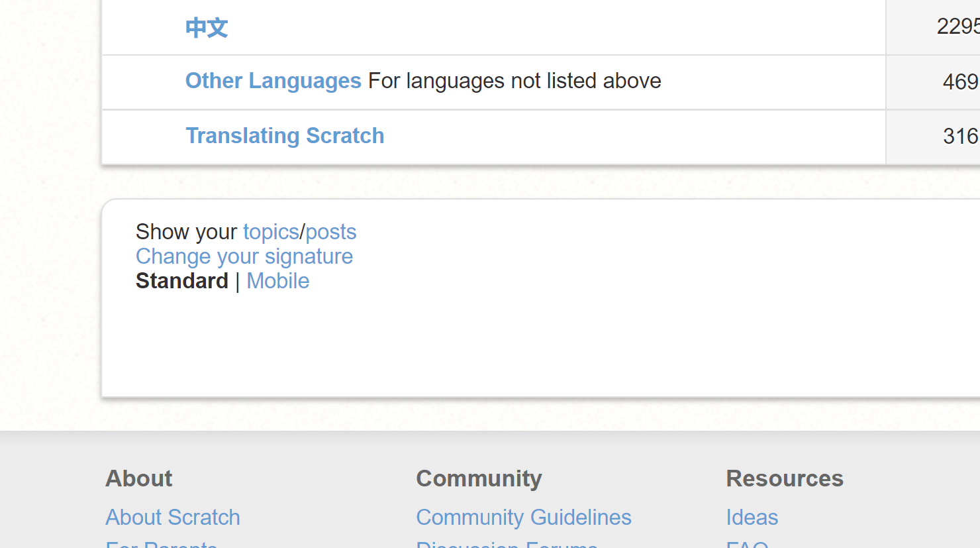This screenshot has width=980, height=548.
Task: Click Change your signature
Action: [x=244, y=256]
